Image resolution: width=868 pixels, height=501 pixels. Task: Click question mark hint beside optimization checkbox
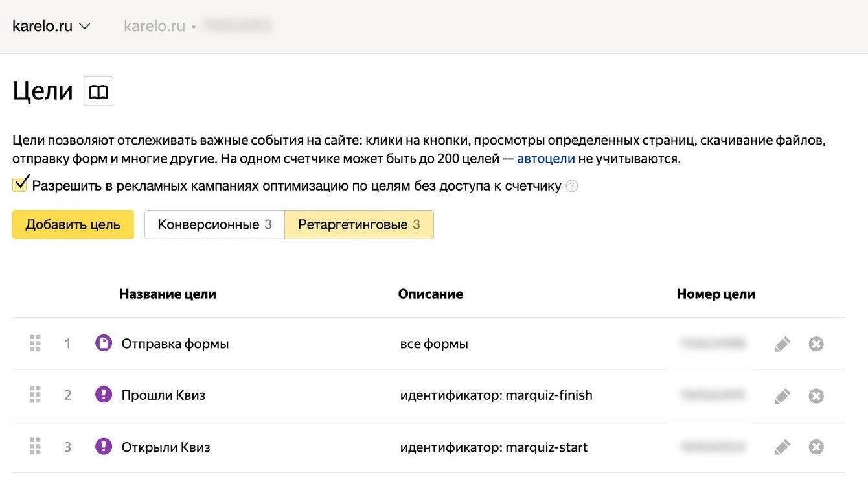tap(571, 187)
